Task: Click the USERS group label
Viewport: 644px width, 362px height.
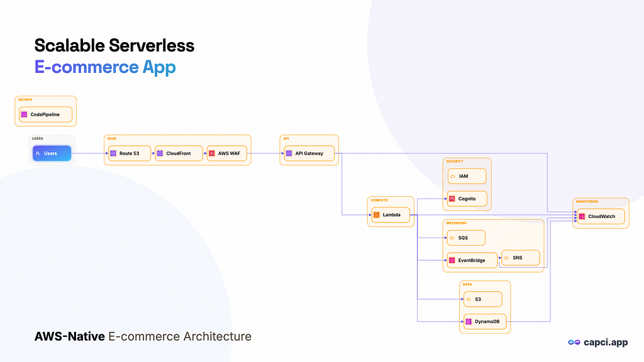Action: 37,139
